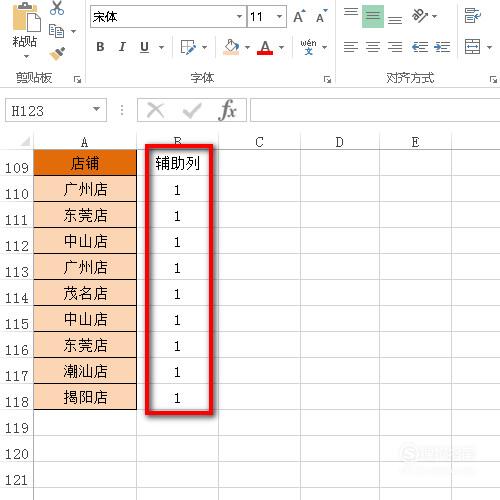The image size is (500, 500).
Task: Open the Paste options dropdown arrow
Action: pyautogui.click(x=26, y=56)
